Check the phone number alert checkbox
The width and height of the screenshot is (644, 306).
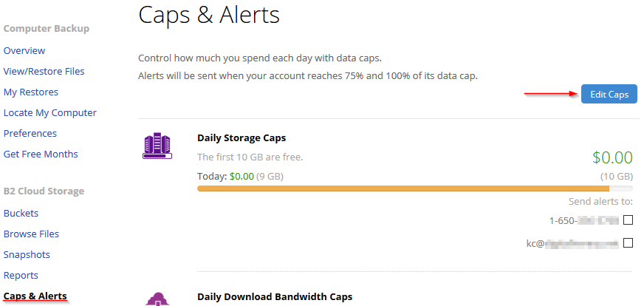(628, 220)
